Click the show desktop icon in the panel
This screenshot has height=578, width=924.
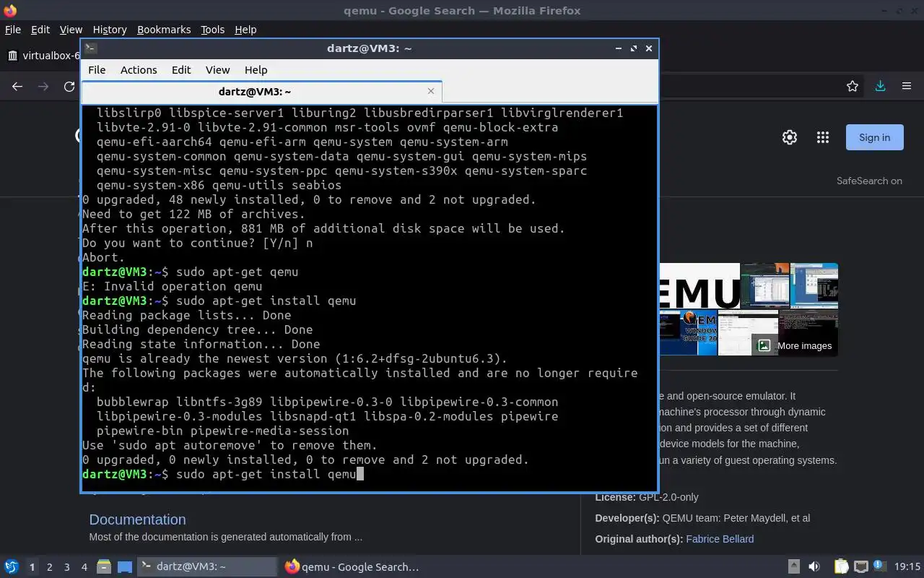tap(125, 567)
